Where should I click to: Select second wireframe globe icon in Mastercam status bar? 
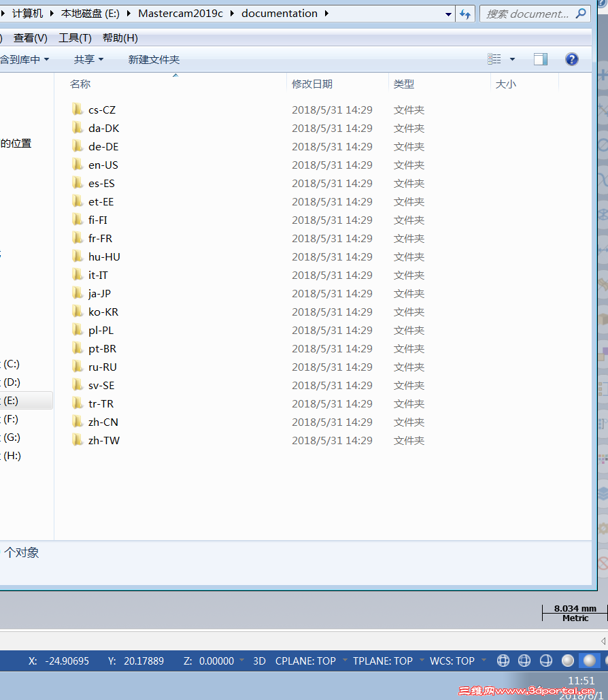(x=524, y=661)
